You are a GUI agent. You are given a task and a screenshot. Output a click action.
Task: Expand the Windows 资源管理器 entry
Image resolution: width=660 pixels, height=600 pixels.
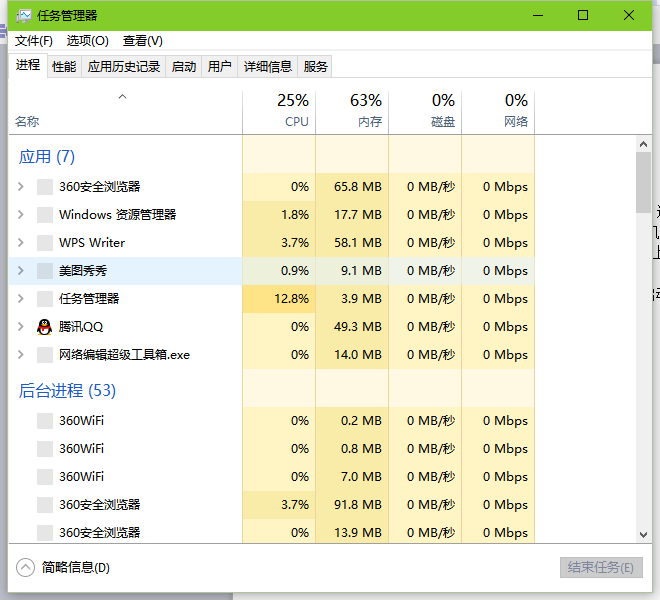21,215
